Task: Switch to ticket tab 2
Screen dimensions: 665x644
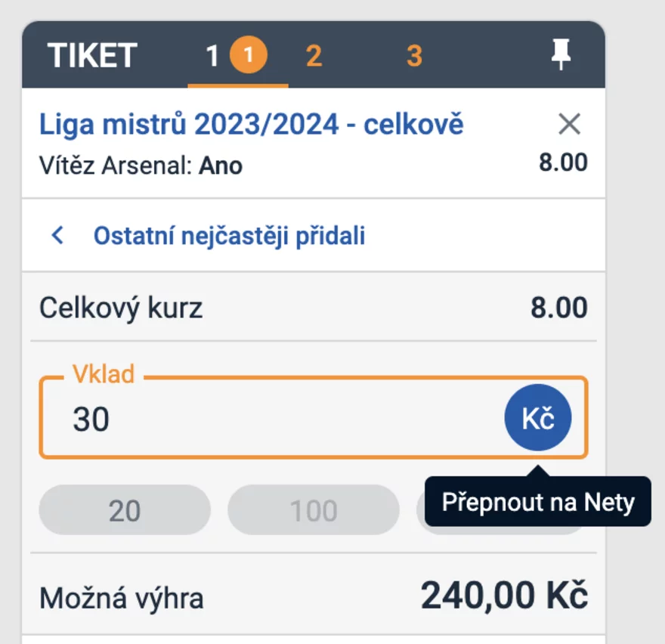Action: [314, 55]
